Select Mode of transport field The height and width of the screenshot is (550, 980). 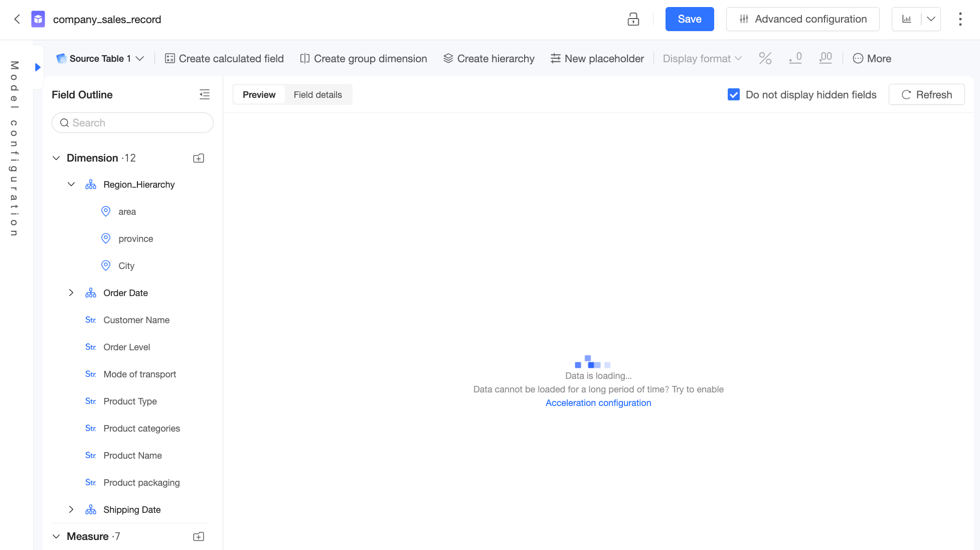point(140,374)
